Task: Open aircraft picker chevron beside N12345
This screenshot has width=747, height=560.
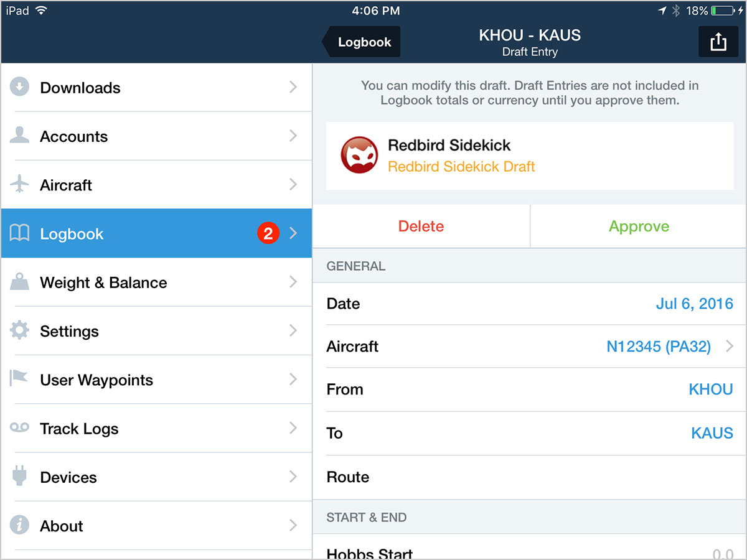Action: coord(730,346)
